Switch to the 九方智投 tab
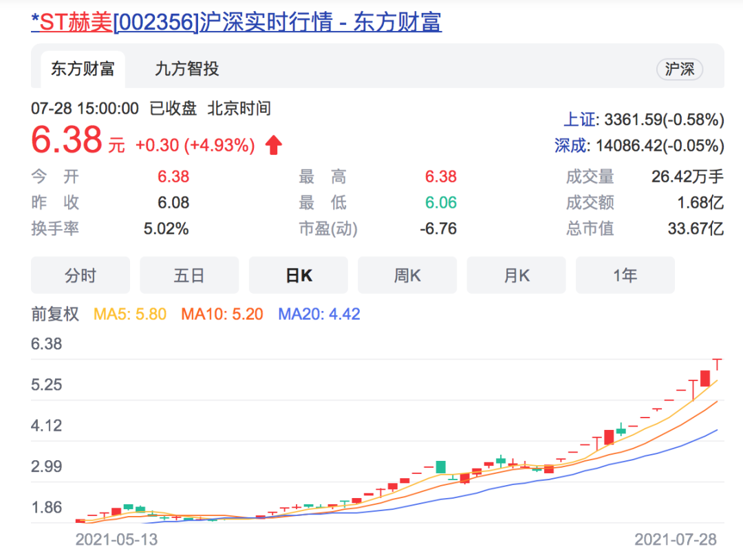Screen dimensions: 743x560 pos(186,69)
